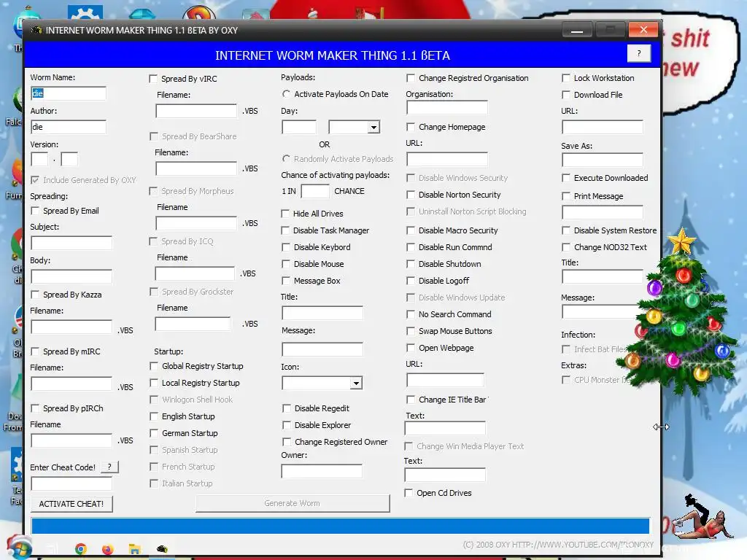
Task: Check Spread By vIRC
Action: pos(153,79)
